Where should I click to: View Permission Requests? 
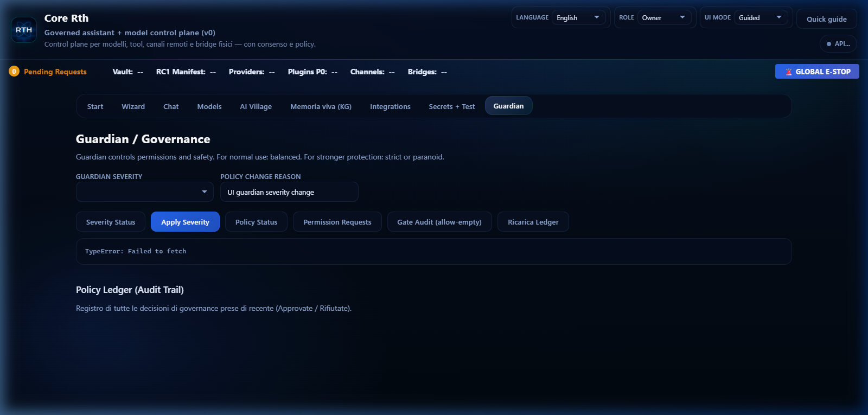pyautogui.click(x=337, y=222)
